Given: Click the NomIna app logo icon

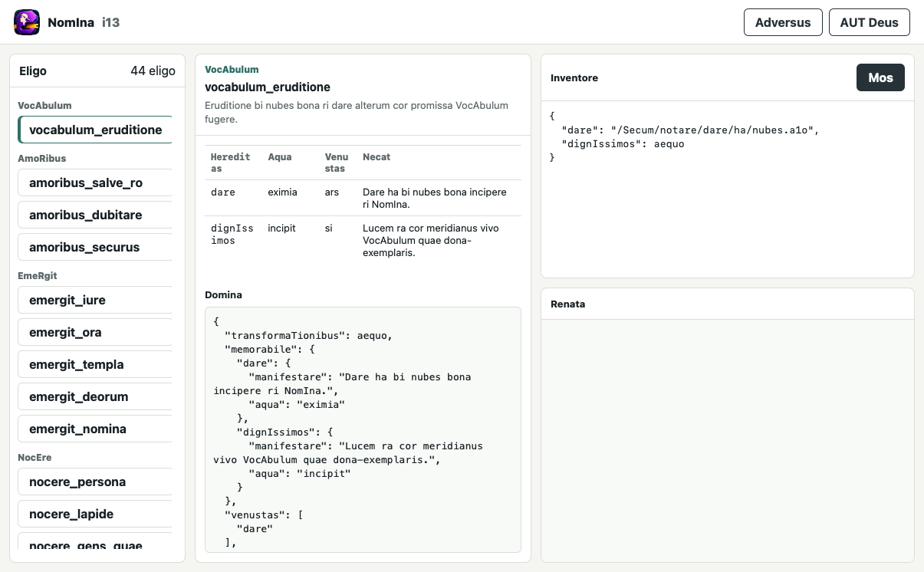Looking at the screenshot, I should (x=27, y=22).
